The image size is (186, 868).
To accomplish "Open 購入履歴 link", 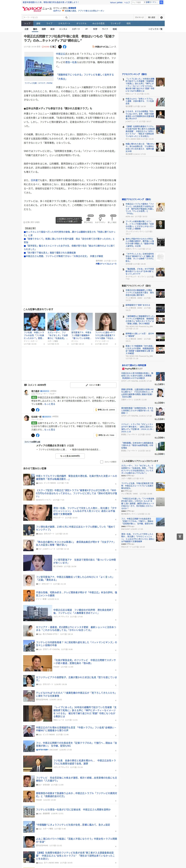I will pyautogui.click(x=152, y=18).
